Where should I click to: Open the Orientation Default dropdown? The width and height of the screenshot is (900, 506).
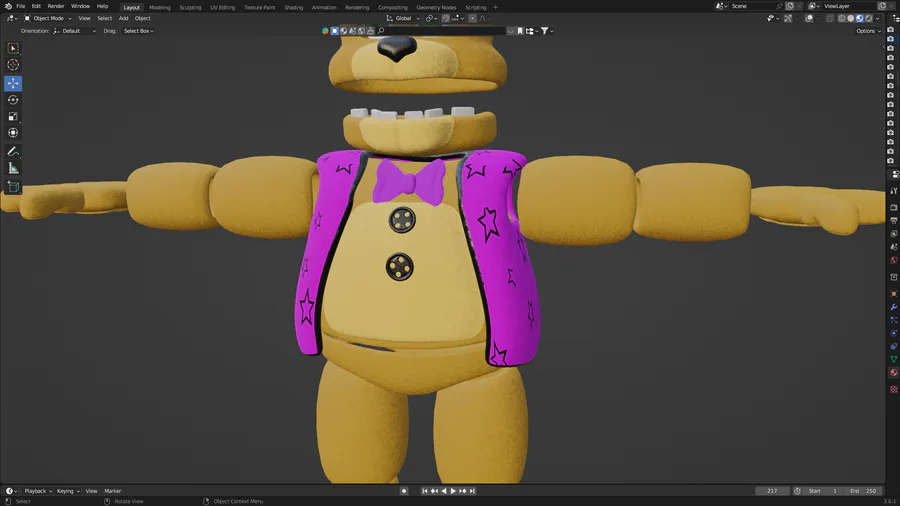click(75, 31)
